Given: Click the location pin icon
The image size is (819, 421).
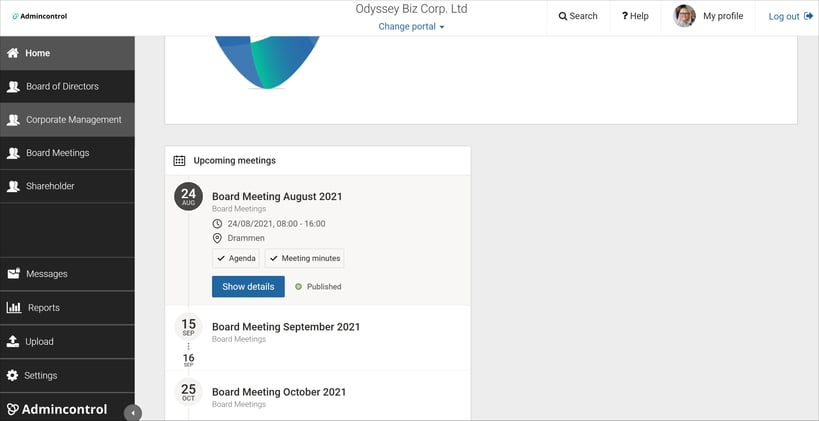Looking at the screenshot, I should pyautogui.click(x=217, y=238).
